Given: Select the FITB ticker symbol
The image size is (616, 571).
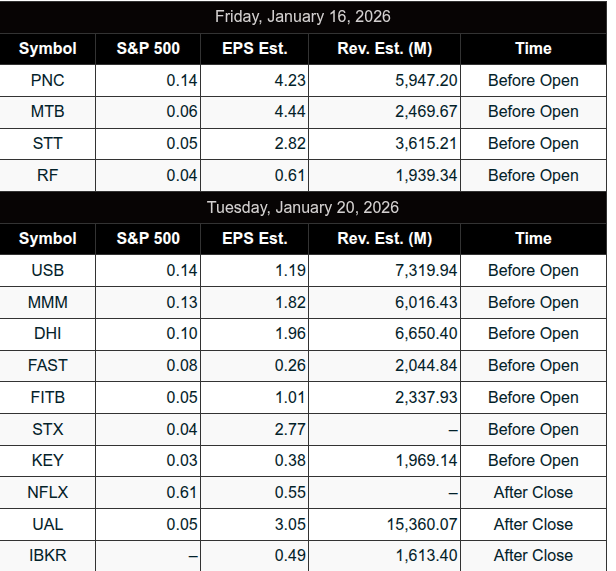Looking at the screenshot, I should click(47, 398).
